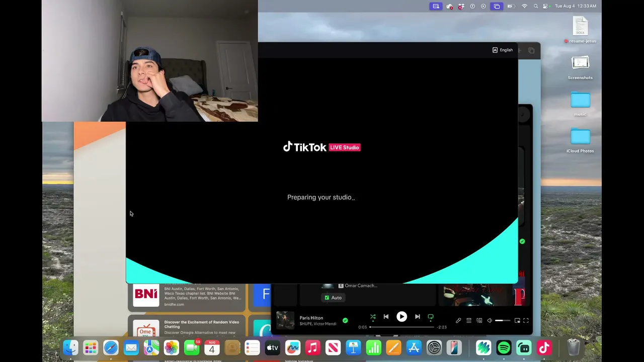Open Numbers from the Dock
This screenshot has height=362, width=644.
(373, 347)
